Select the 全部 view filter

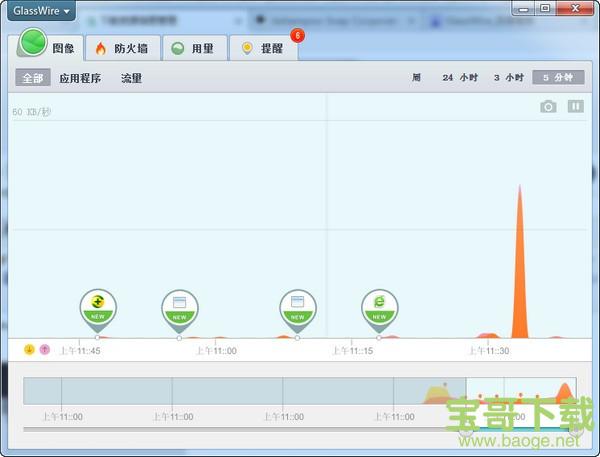tap(33, 78)
